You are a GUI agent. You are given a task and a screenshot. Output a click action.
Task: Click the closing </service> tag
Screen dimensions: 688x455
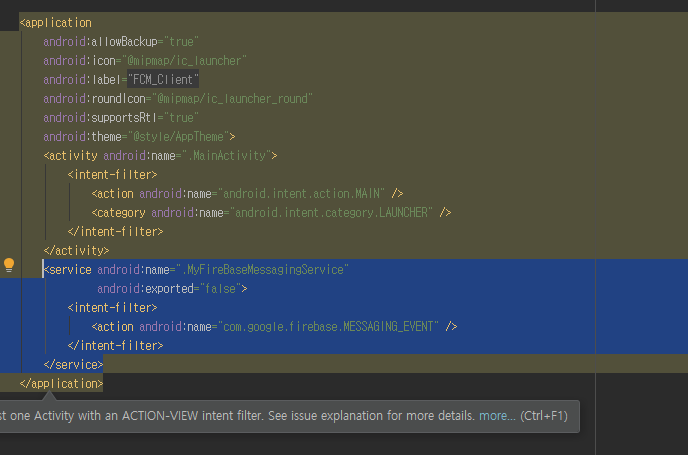[73, 365]
